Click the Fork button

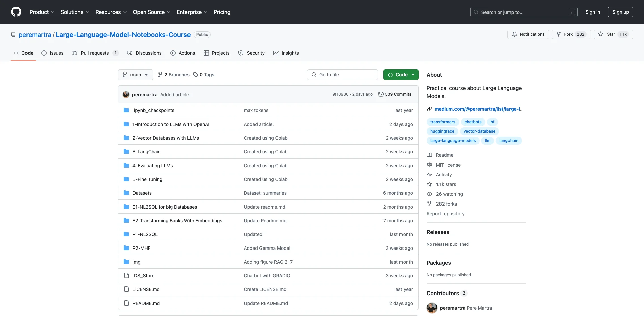(571, 34)
